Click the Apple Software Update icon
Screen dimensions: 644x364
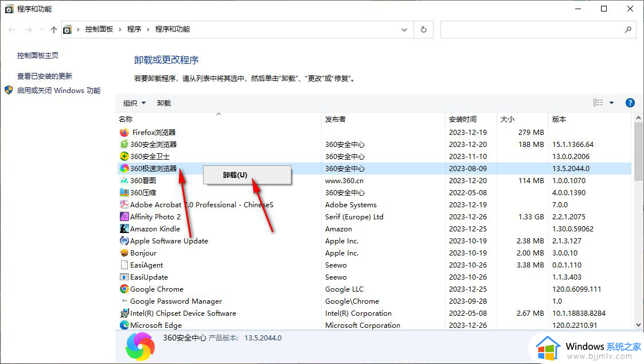124,241
